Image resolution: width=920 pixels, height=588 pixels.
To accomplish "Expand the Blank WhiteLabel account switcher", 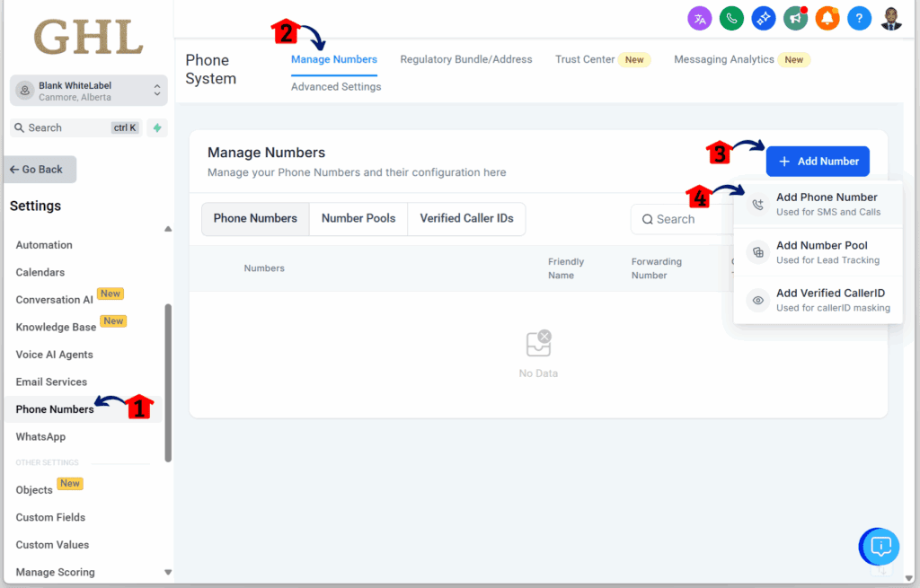I will coord(89,91).
